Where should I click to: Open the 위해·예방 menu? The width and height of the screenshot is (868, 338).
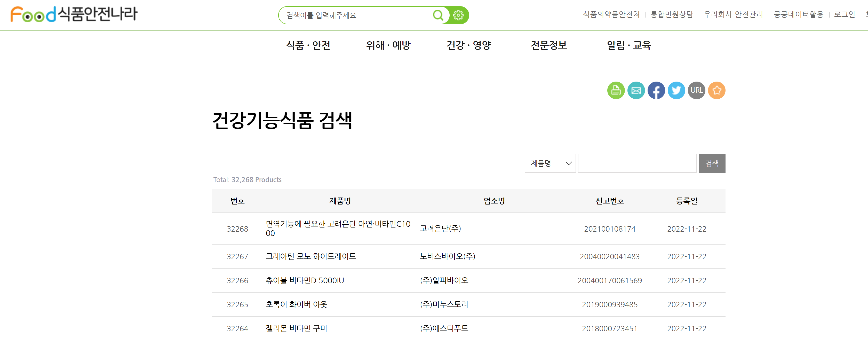coord(388,45)
